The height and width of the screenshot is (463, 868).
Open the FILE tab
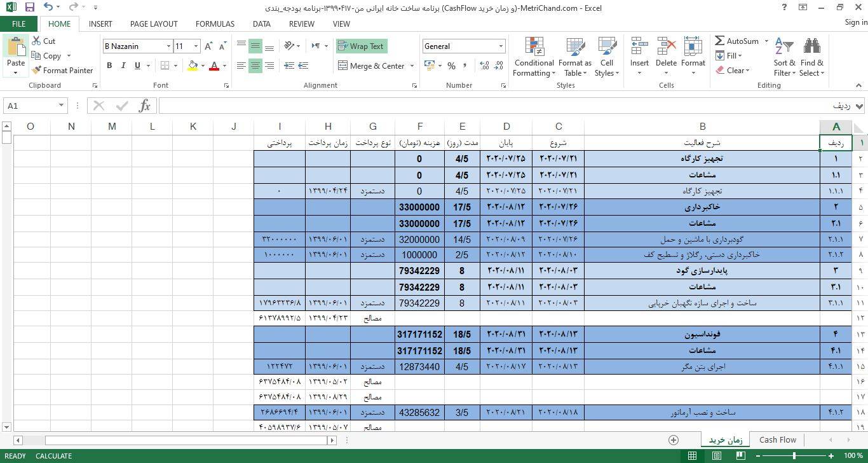click(x=19, y=24)
